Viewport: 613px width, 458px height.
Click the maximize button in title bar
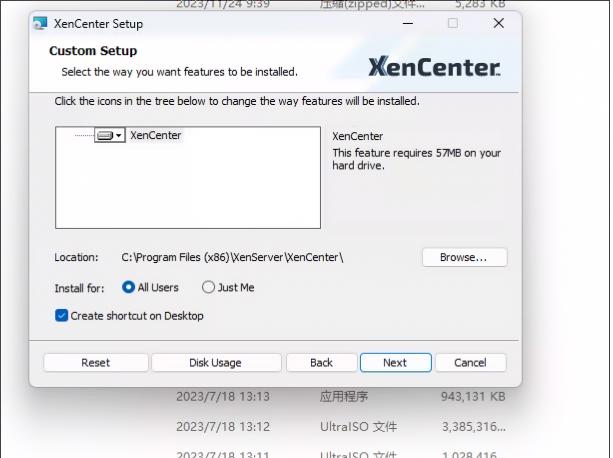click(452, 23)
